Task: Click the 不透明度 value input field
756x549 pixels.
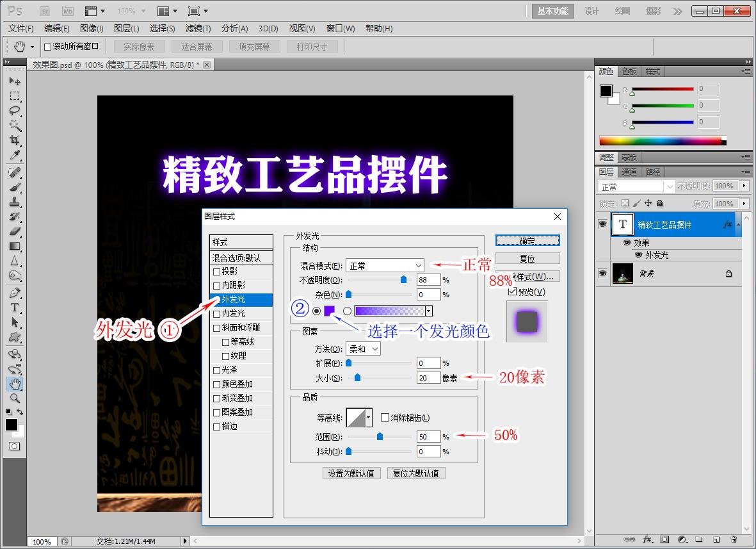Action: 428,280
